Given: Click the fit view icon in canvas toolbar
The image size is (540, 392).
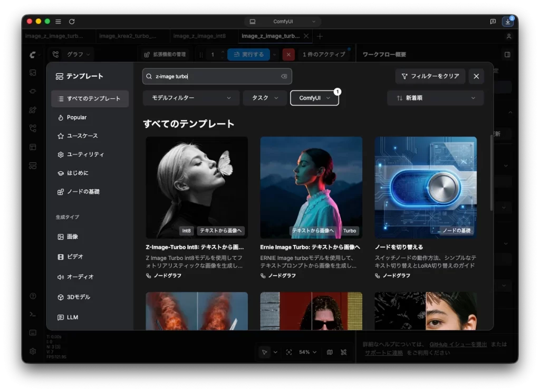Looking at the screenshot, I should (288, 352).
